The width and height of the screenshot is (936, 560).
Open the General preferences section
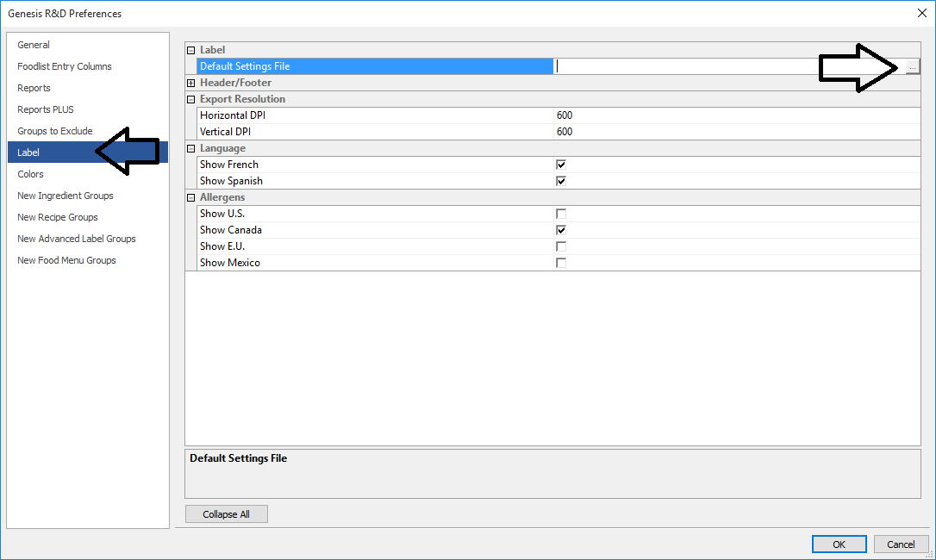[34, 45]
